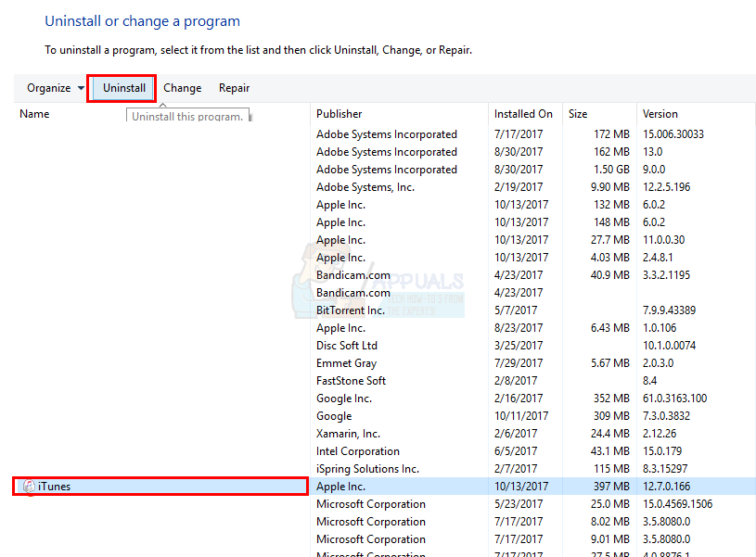Click version 7.9.9.43389 cell

[669, 310]
